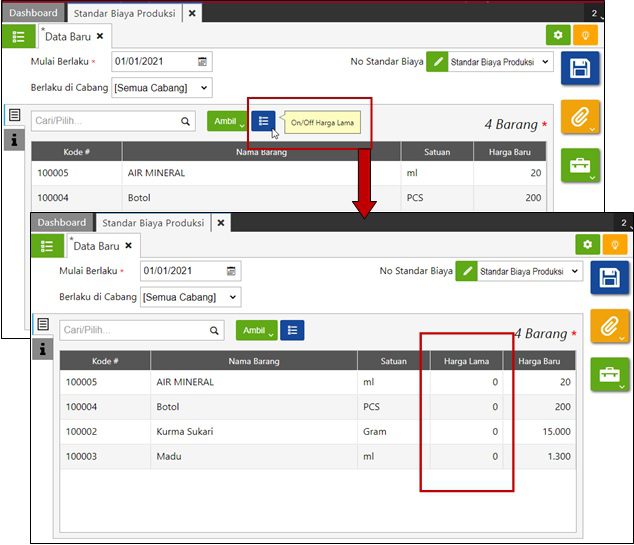Click Mulai Berlaku date field, front window
The image size is (634, 545).
(x=190, y=271)
